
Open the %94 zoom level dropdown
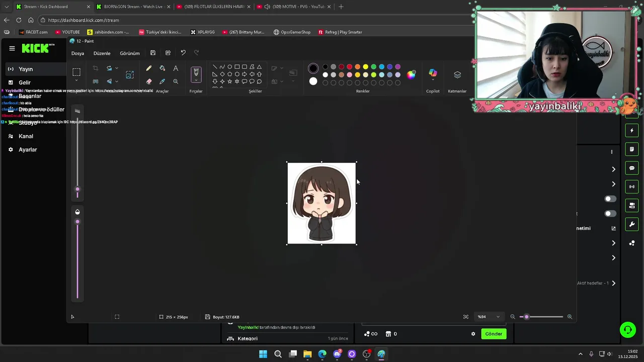489,317
